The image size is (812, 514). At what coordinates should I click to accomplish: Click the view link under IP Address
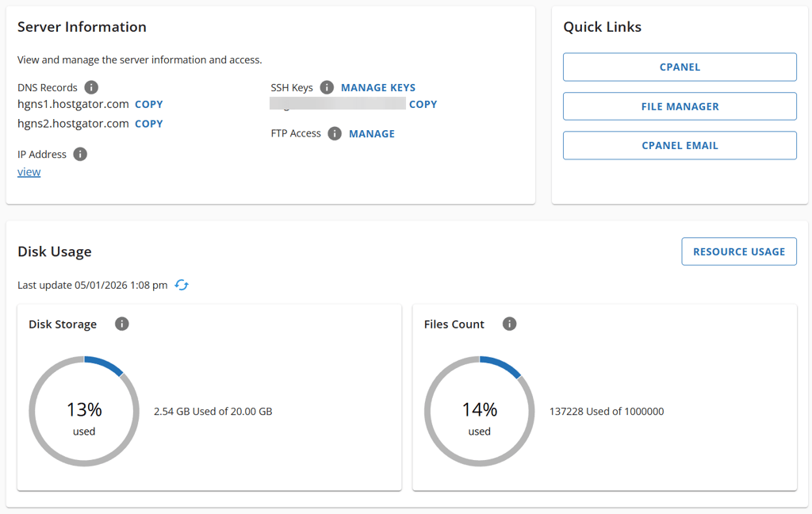coord(29,172)
